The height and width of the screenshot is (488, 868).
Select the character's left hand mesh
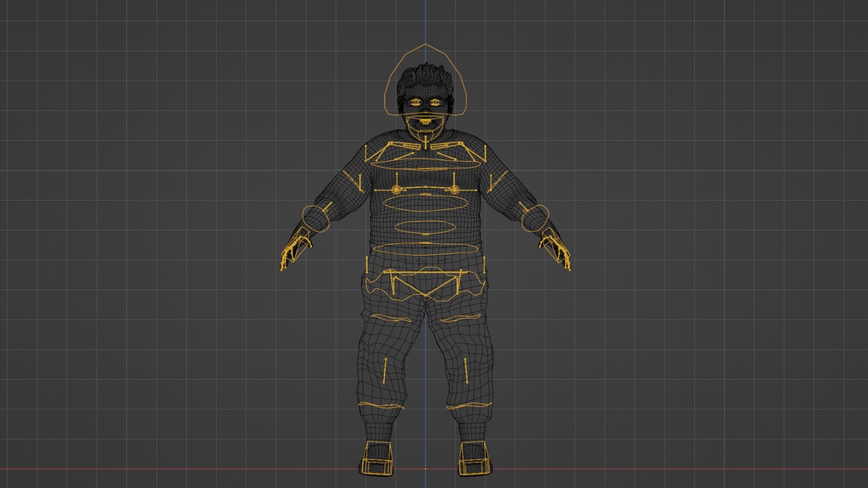[x=557, y=250]
